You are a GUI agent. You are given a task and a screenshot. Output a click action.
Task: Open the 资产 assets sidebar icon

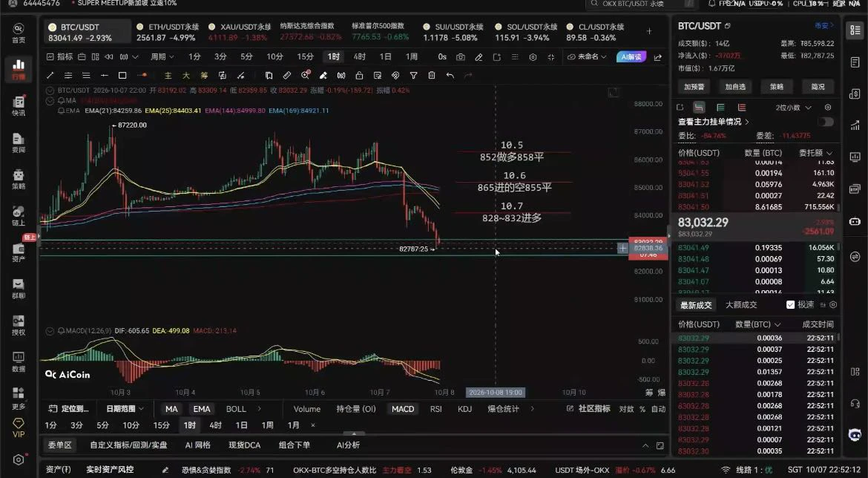19,252
